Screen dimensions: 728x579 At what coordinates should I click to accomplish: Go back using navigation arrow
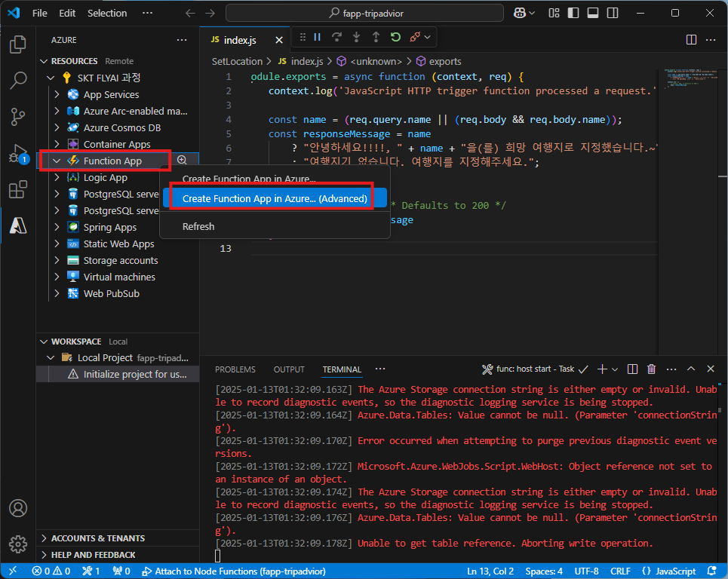190,13
